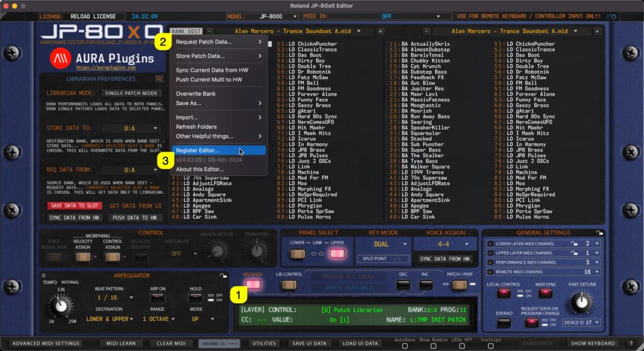Click the Split Point field
The width and height of the screenshot is (644, 351).
[x=383, y=259]
